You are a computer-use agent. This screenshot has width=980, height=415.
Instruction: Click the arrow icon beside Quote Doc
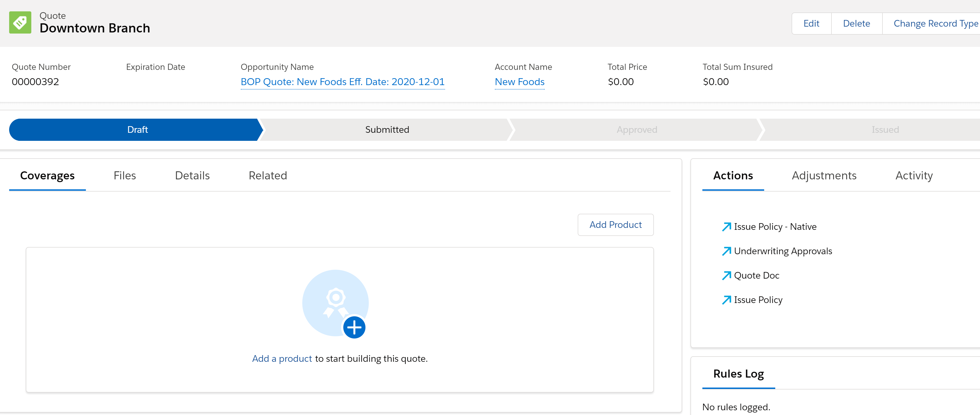click(726, 276)
